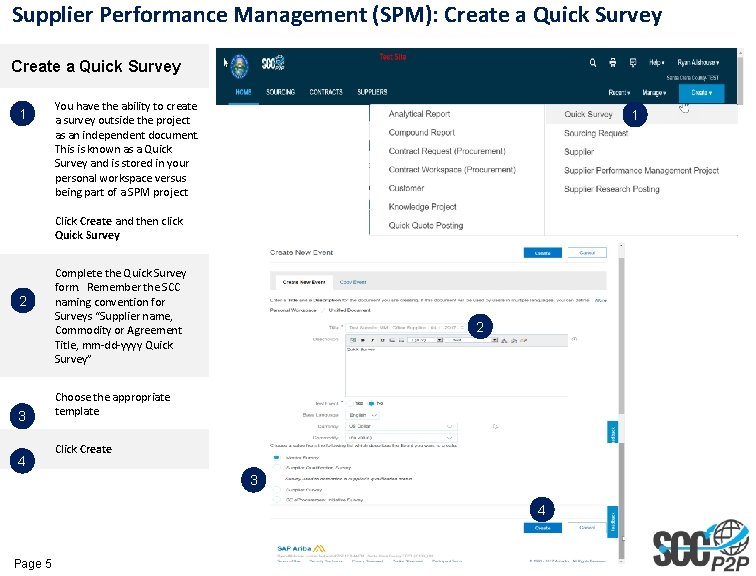Expand the Recent dropdown
Screen dimensions: 756x576
[619, 93]
